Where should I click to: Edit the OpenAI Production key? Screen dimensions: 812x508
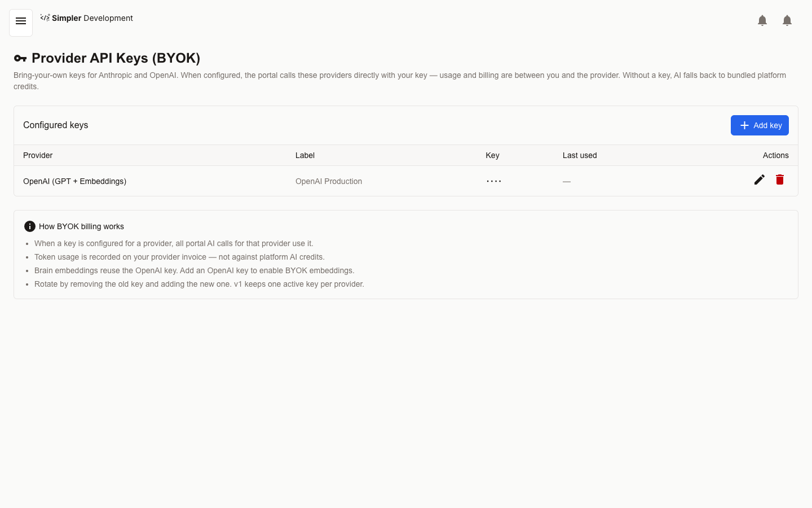[760, 179]
